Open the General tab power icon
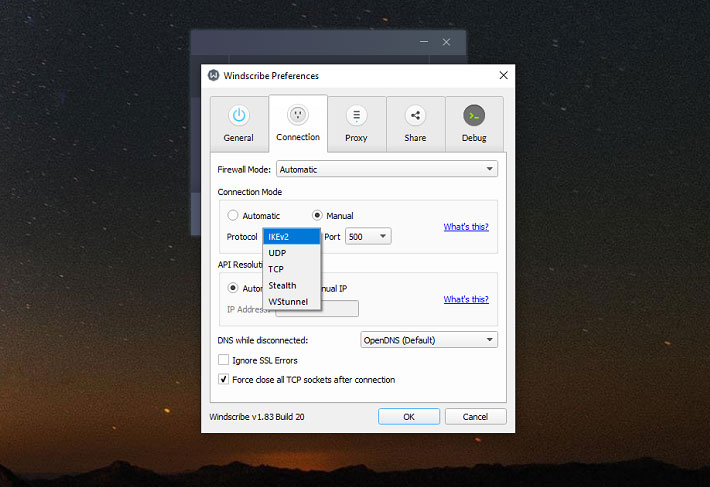This screenshot has height=487, width=710. (x=239, y=115)
